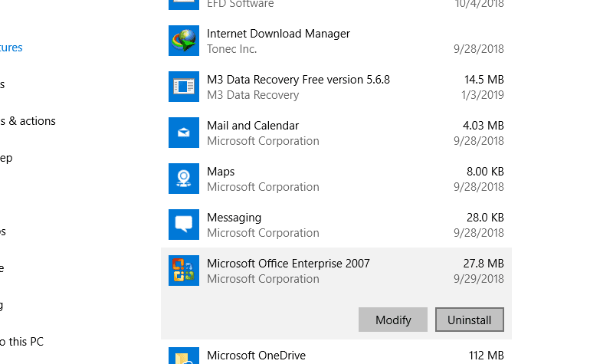The image size is (613, 364).
Task: Select the Microsoft Office Enterprise 2007 title
Action: (288, 264)
